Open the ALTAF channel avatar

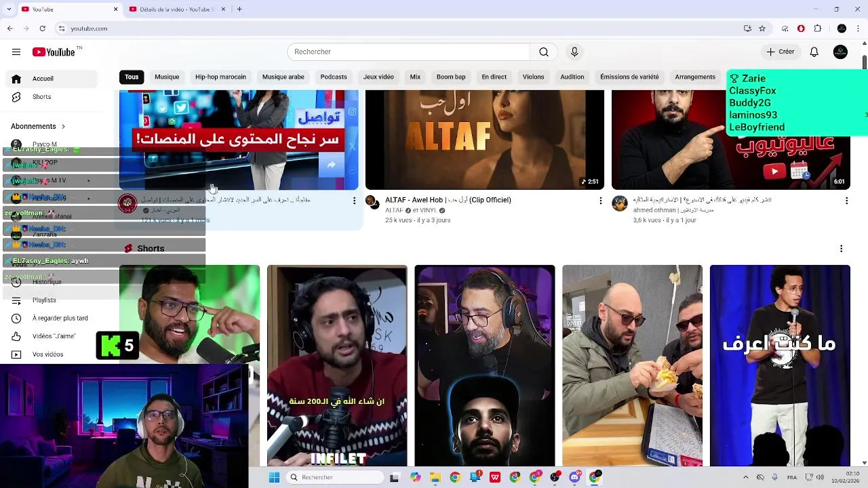pos(373,203)
